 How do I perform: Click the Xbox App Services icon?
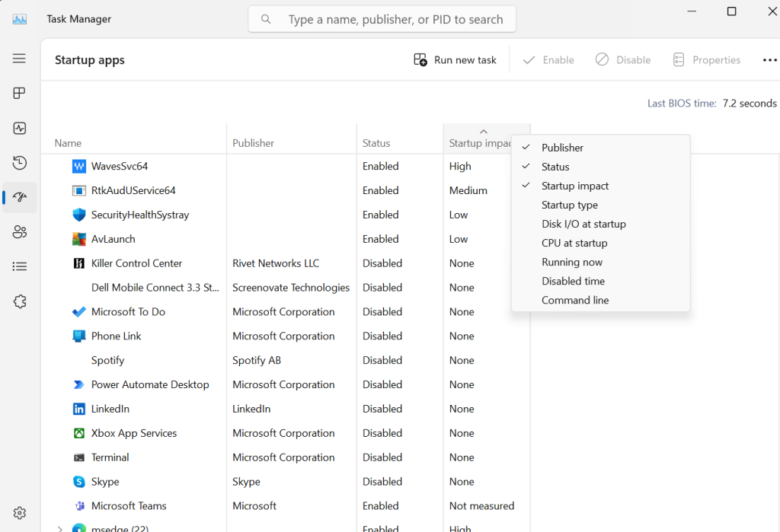click(79, 433)
